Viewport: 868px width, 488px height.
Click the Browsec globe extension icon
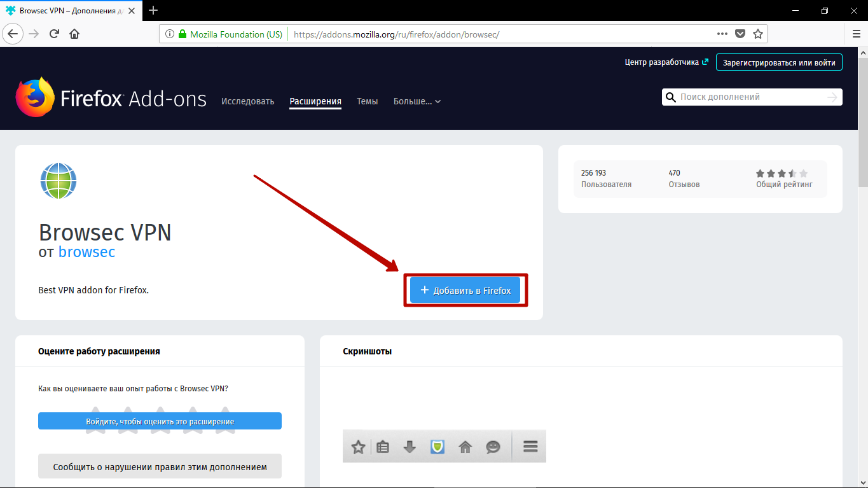(x=58, y=181)
